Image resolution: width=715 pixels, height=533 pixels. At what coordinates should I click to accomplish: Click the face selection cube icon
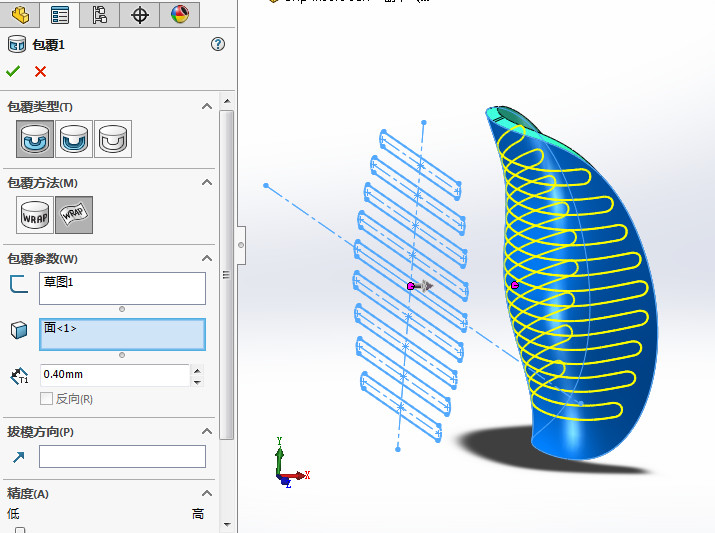click(19, 330)
